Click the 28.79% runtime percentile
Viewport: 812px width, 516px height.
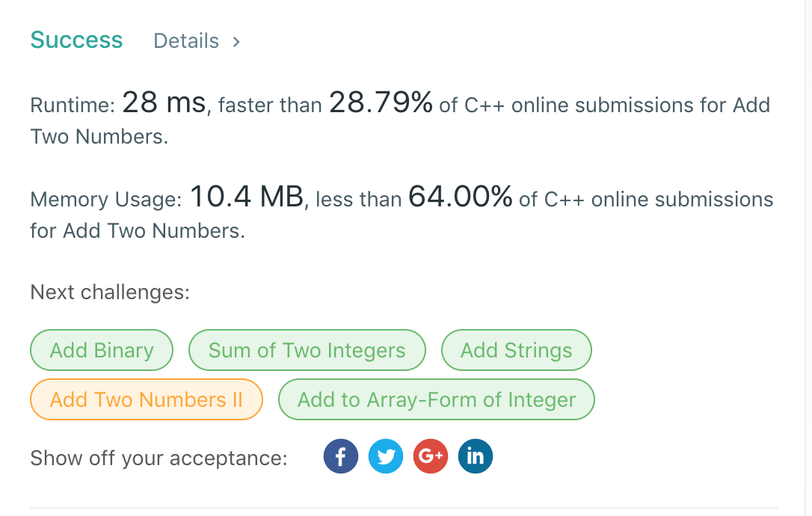(x=381, y=102)
